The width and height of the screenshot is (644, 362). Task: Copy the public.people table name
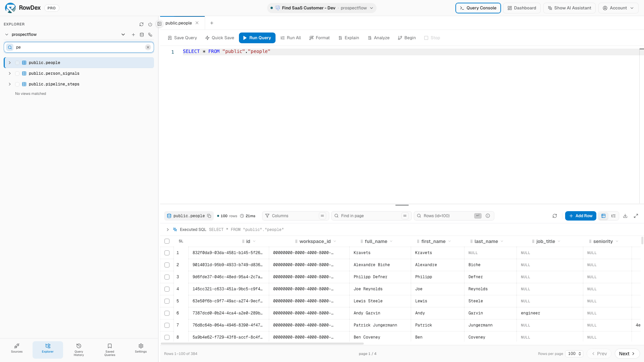click(209, 216)
